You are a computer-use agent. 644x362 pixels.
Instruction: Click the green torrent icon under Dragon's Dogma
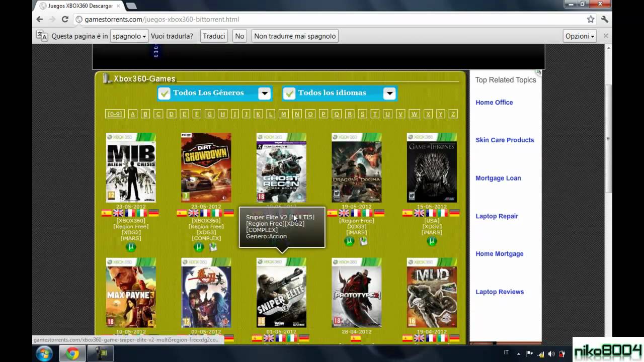[x=349, y=241]
